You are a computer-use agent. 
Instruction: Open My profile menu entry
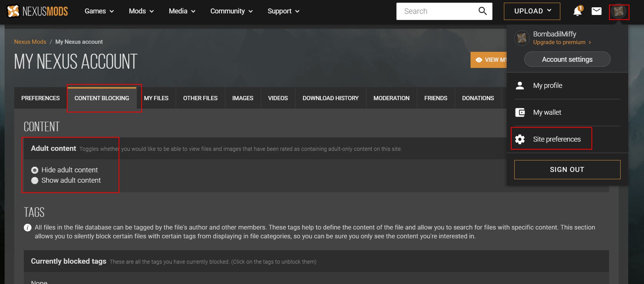tap(567, 86)
